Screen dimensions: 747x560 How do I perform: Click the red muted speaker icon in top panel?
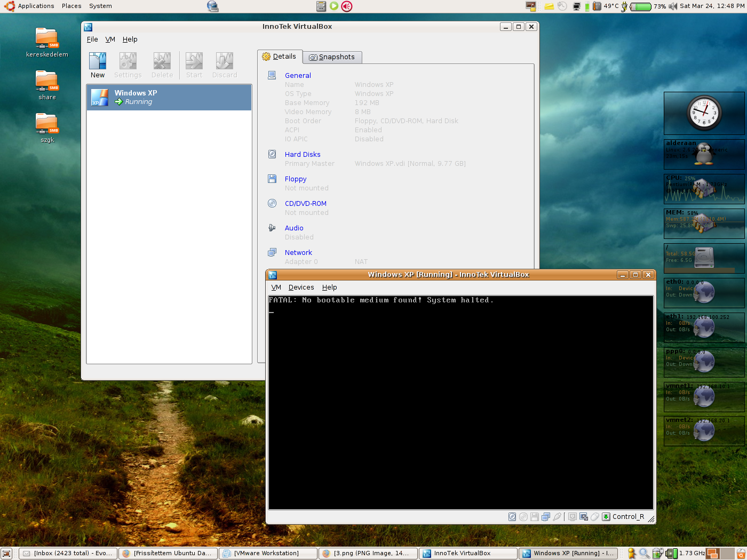pyautogui.click(x=347, y=6)
